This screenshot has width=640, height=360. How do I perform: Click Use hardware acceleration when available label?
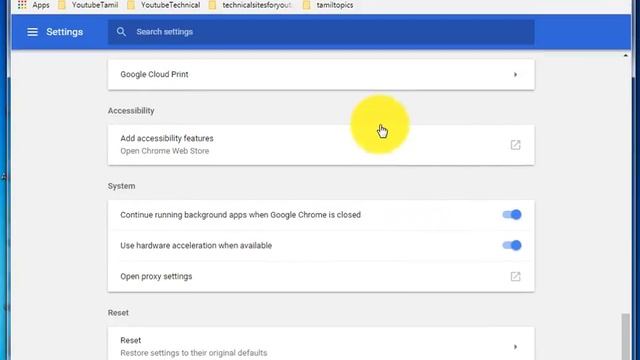196,245
